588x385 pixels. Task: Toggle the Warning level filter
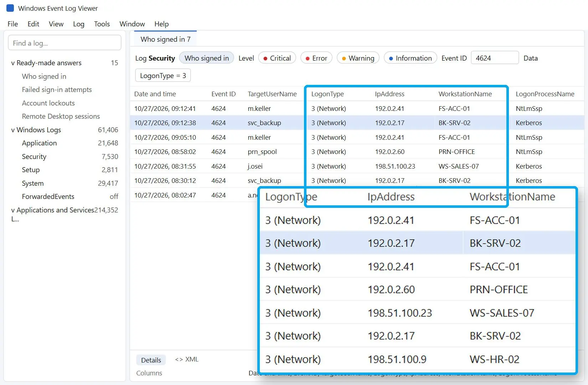[358, 58]
